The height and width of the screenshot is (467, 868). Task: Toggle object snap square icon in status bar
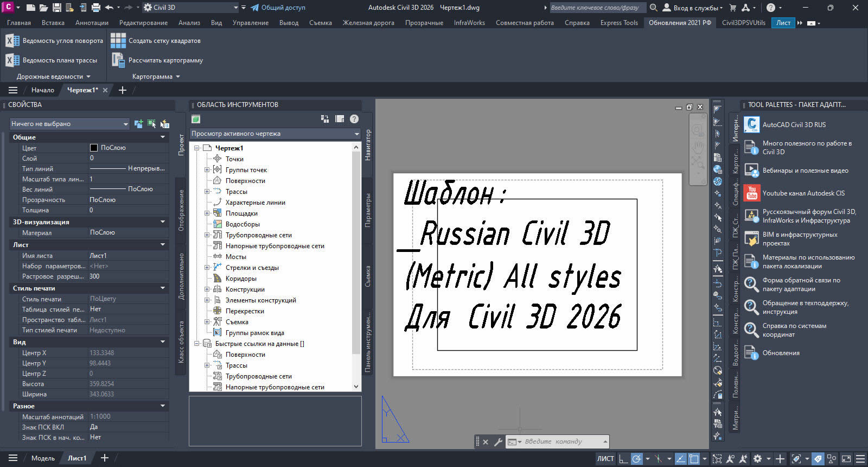point(694,459)
